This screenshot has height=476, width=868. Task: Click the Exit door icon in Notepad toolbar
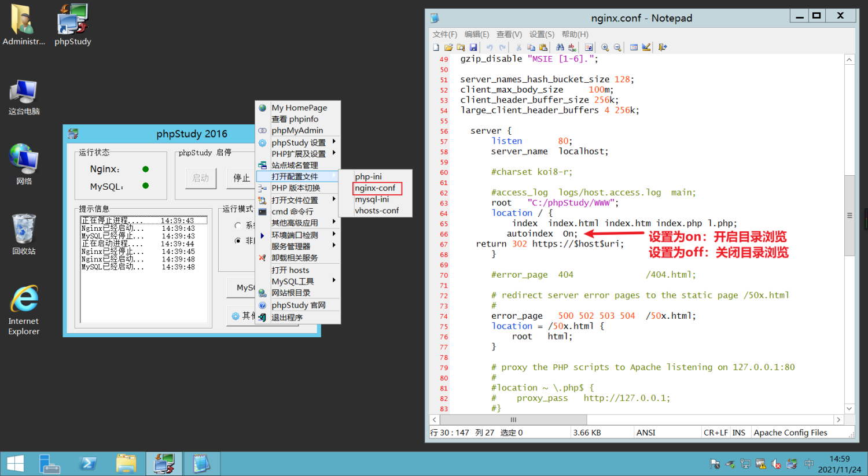(663, 47)
